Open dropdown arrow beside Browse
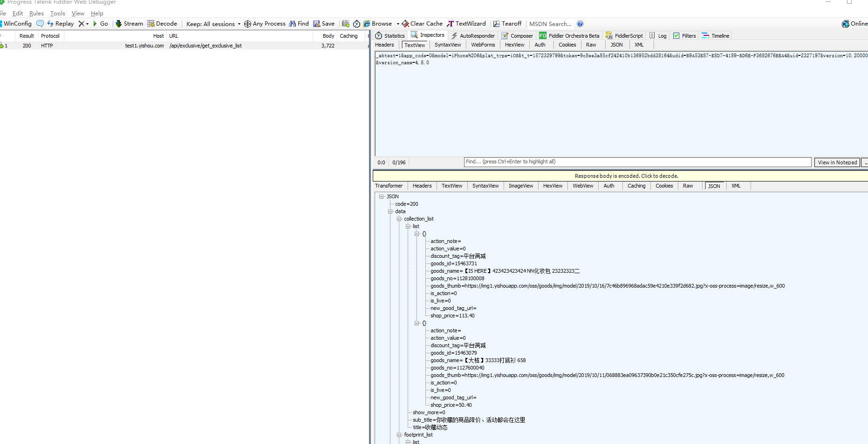This screenshot has width=868, height=444. tap(398, 24)
